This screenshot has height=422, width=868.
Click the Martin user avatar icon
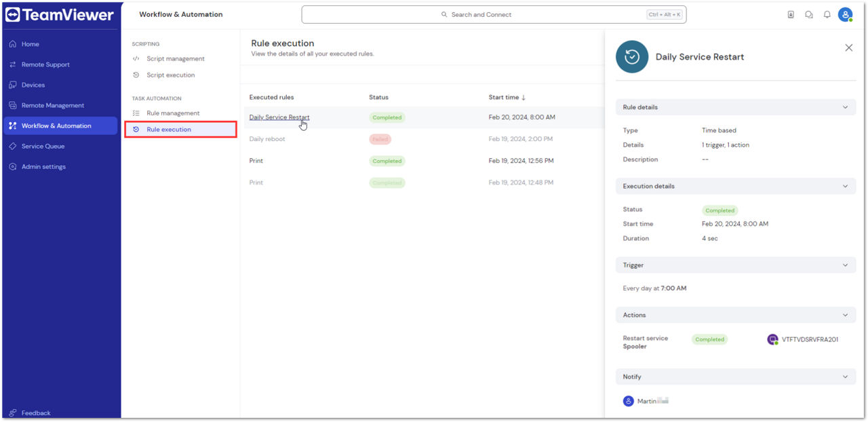[x=629, y=401]
